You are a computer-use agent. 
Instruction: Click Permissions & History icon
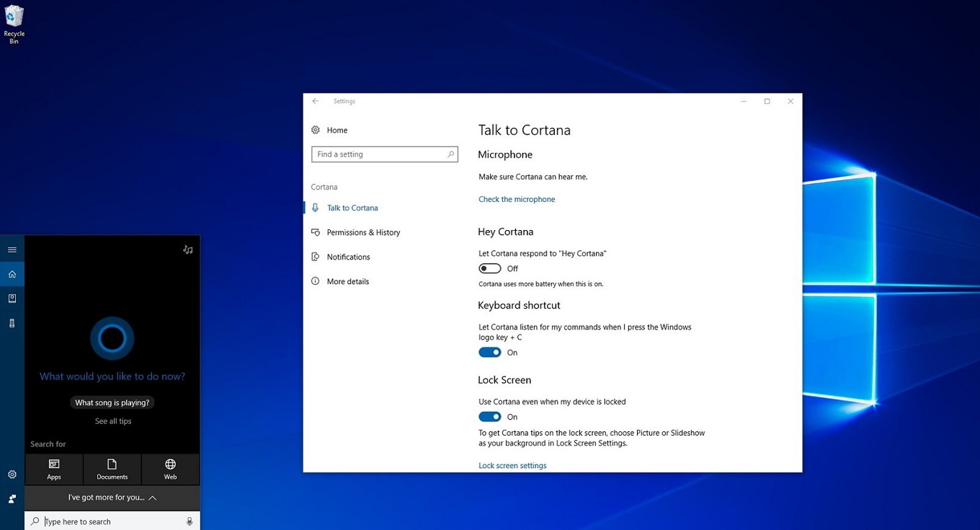pos(316,232)
